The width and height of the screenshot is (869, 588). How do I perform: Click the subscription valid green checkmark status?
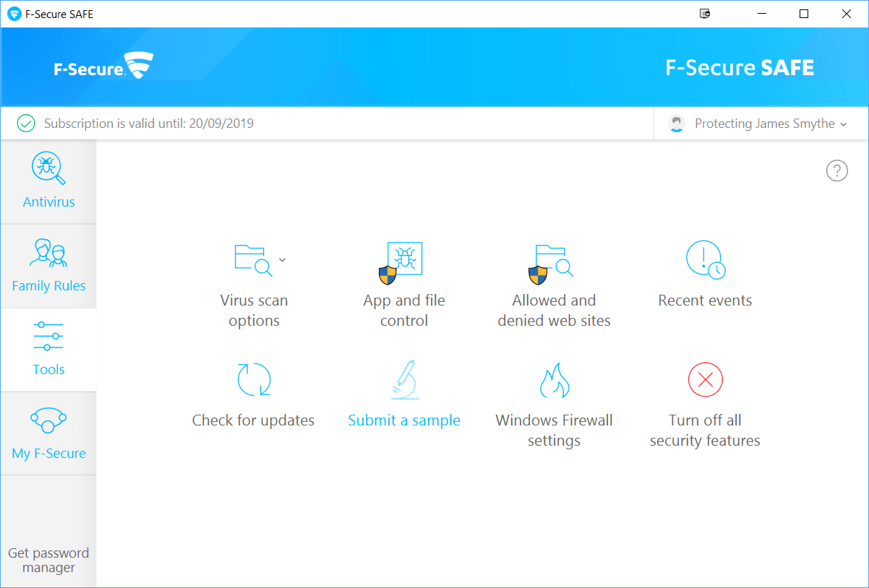click(x=26, y=124)
